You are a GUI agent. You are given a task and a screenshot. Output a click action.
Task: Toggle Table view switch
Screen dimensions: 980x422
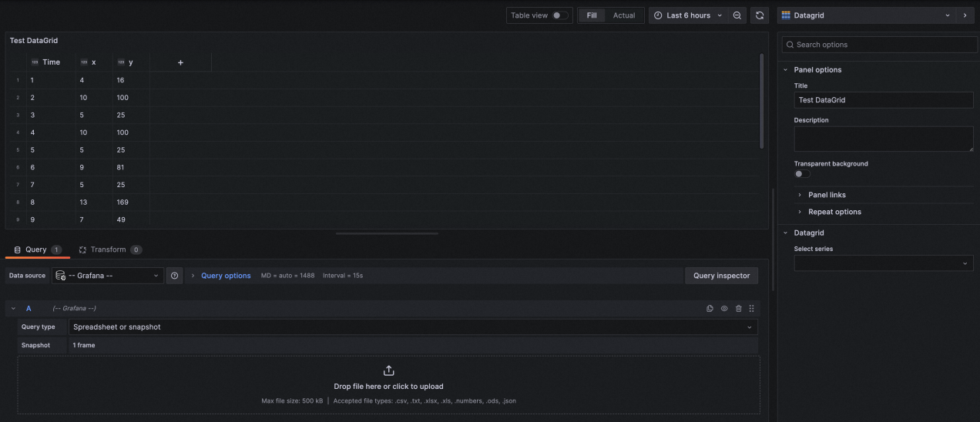(x=560, y=15)
